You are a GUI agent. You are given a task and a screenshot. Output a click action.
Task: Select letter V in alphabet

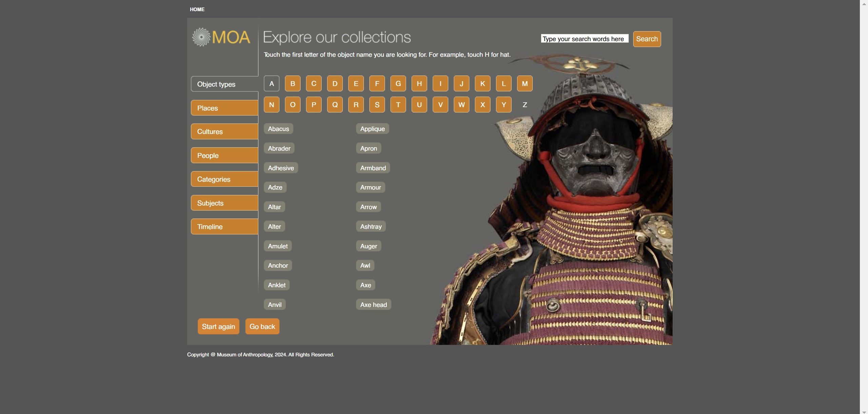pos(440,105)
